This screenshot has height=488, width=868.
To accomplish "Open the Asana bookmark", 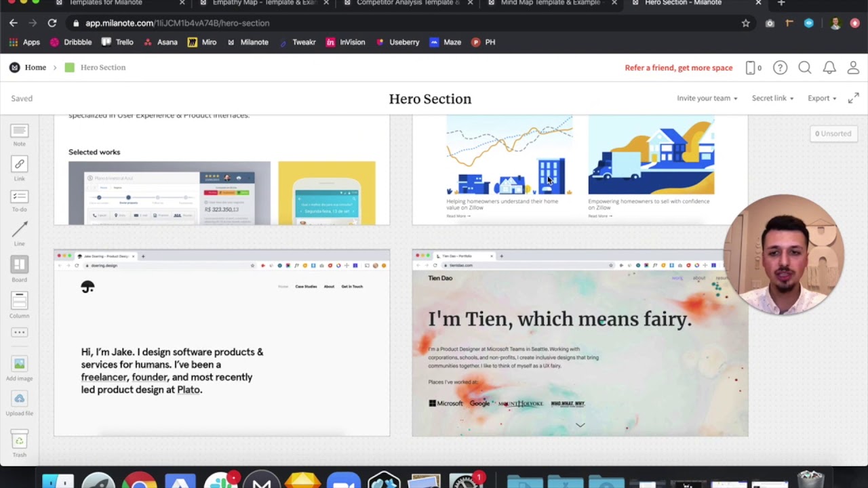I will pos(160,42).
